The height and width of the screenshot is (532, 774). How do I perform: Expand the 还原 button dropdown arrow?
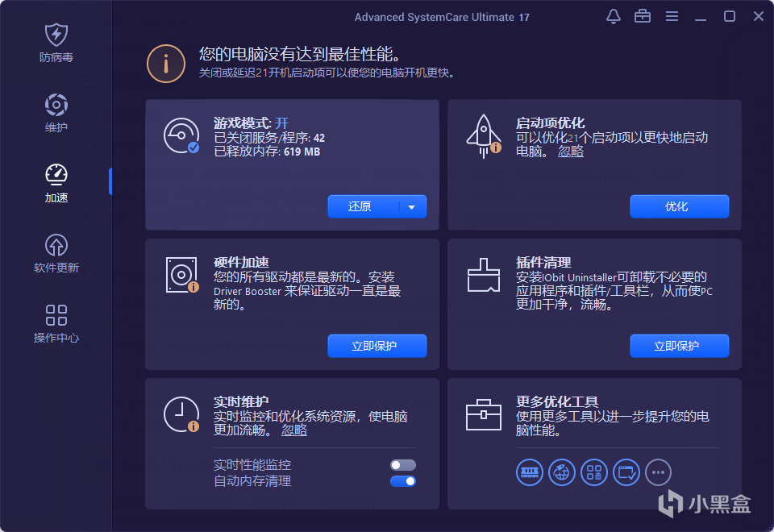[412, 207]
